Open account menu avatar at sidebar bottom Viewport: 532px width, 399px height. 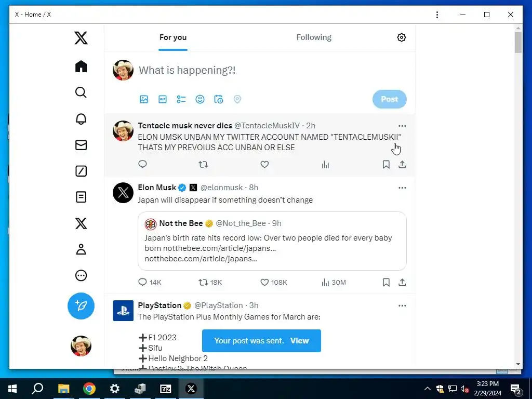[81, 345]
